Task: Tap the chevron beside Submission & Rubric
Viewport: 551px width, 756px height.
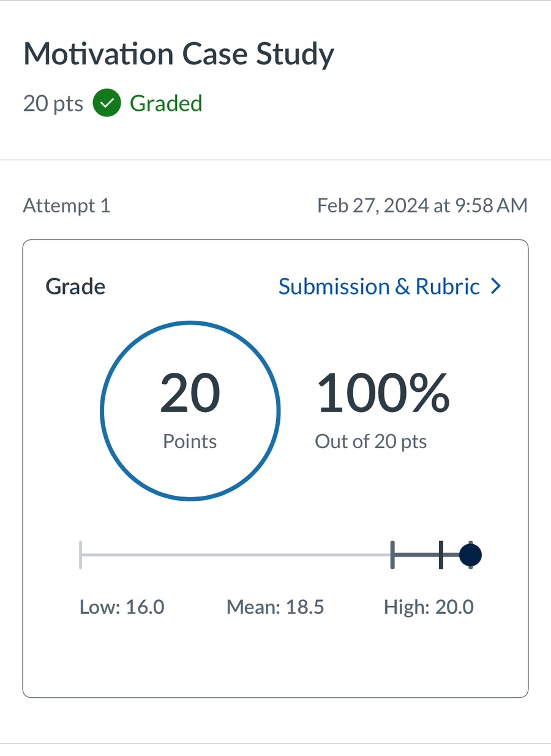Action: tap(496, 286)
